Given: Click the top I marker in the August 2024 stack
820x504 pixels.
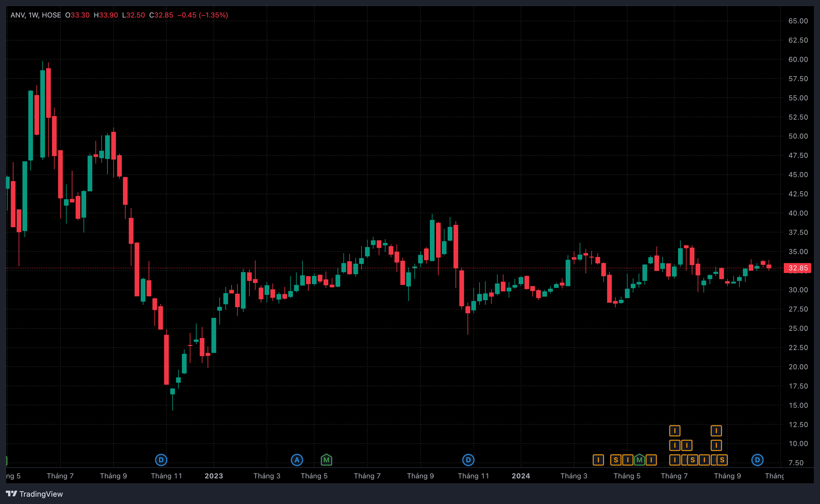Looking at the screenshot, I should pos(716,431).
